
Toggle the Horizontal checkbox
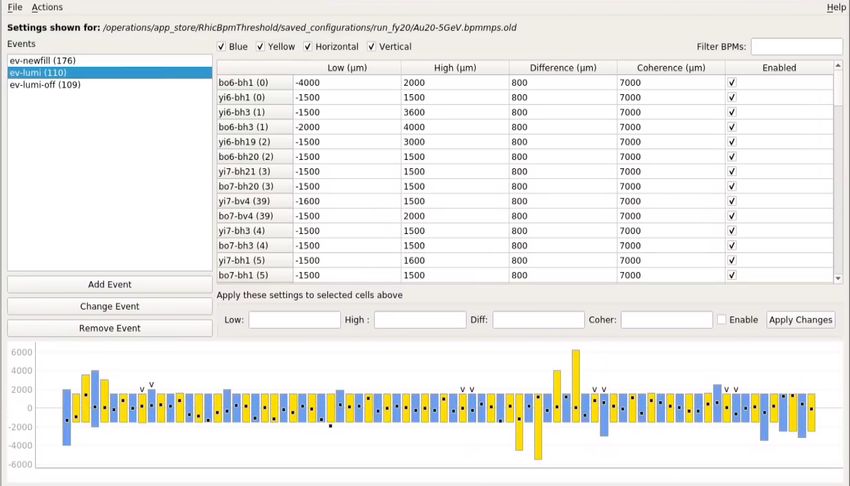coord(308,47)
